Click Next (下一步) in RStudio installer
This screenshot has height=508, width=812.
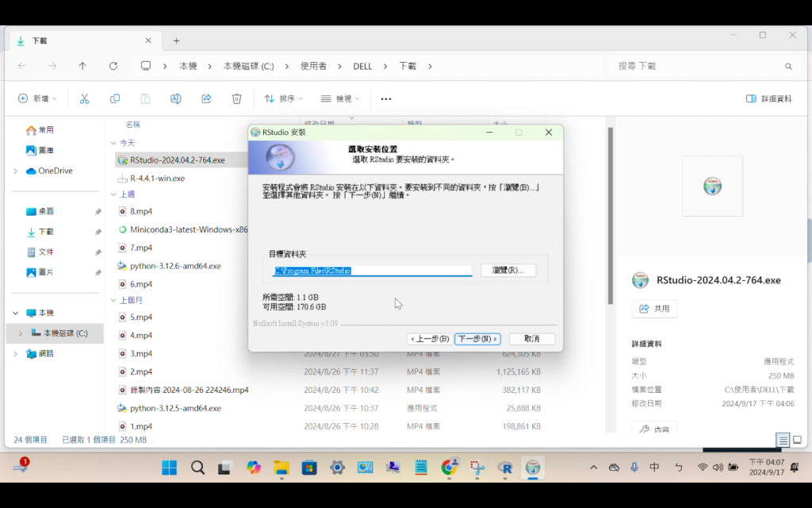pos(477,338)
